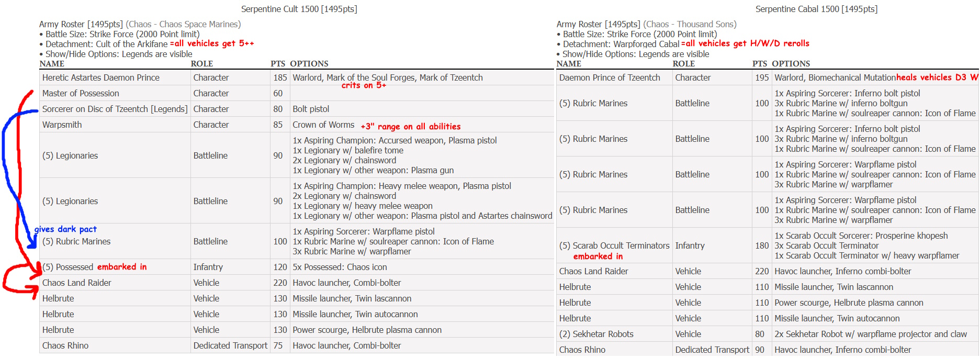Select 'Master of Possession' in left roster
This screenshot has width=980, height=358.
click(81, 93)
